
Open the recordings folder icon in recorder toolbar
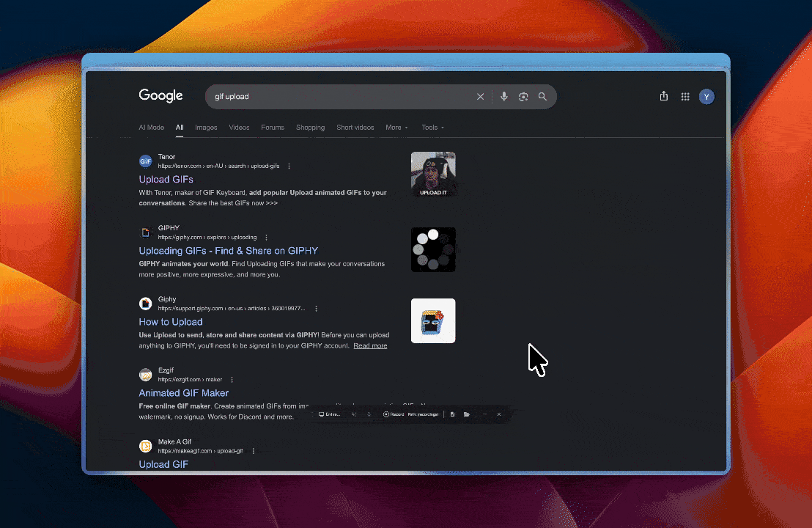coord(467,414)
